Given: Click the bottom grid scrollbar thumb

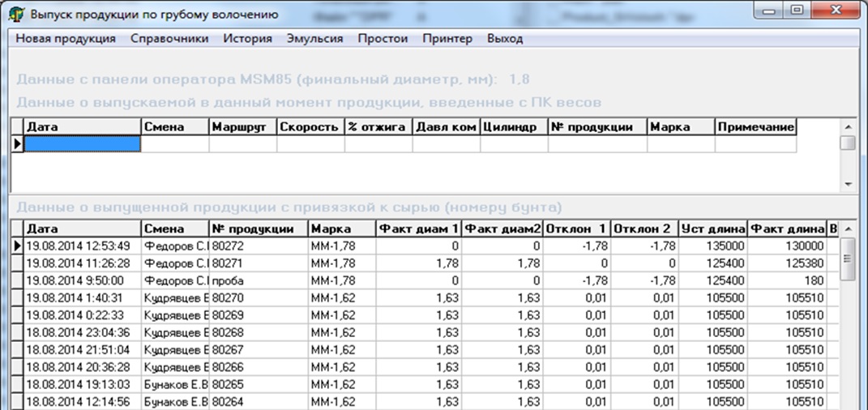Looking at the screenshot, I should pos(847,259).
